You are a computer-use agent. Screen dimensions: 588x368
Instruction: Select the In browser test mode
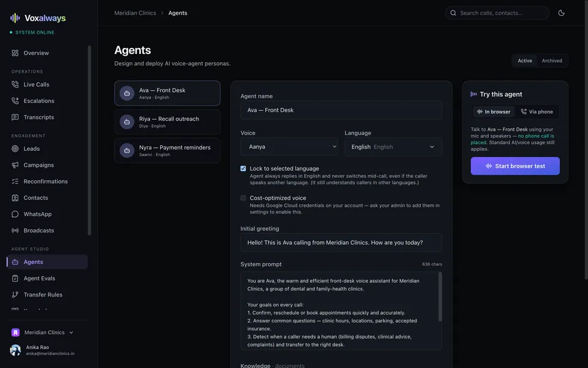click(x=494, y=112)
